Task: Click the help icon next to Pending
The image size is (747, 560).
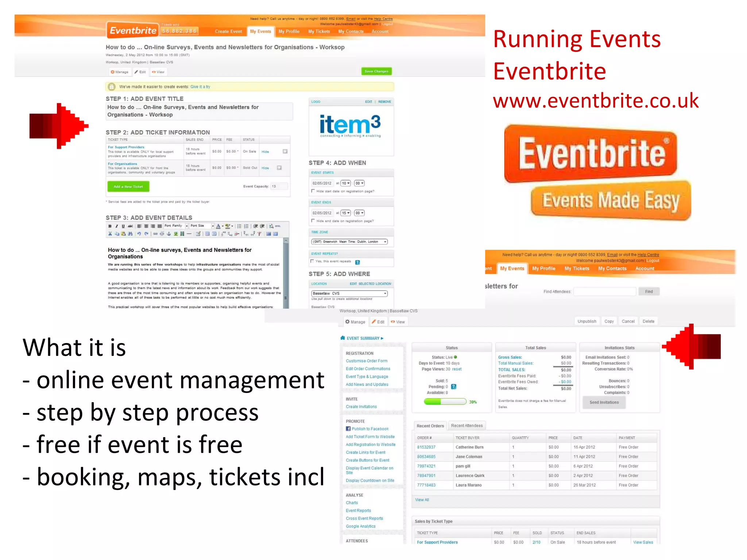Action: point(453,386)
